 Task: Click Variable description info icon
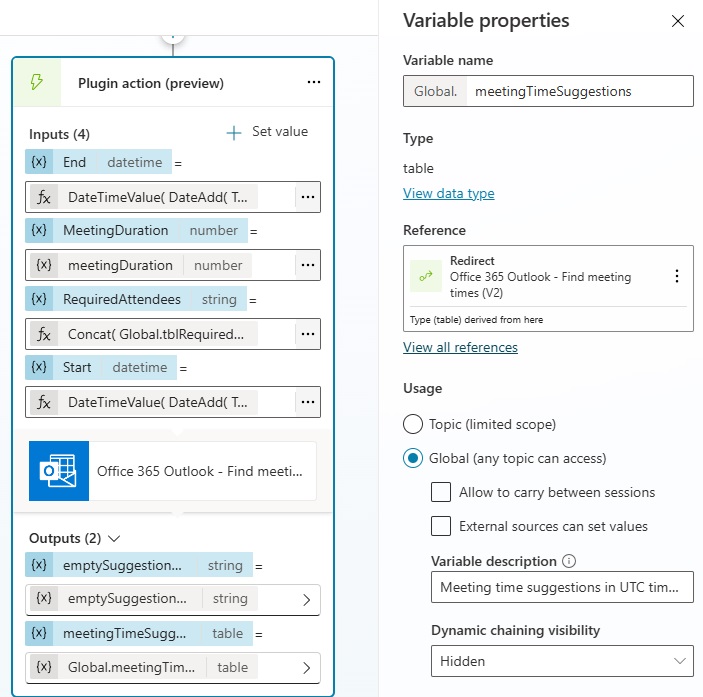(x=569, y=561)
